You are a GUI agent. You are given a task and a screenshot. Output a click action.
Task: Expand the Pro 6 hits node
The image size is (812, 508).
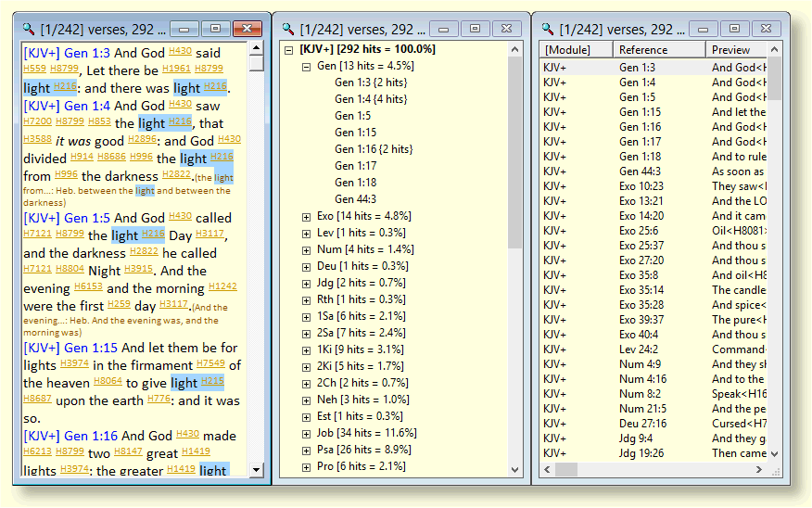coord(306,467)
